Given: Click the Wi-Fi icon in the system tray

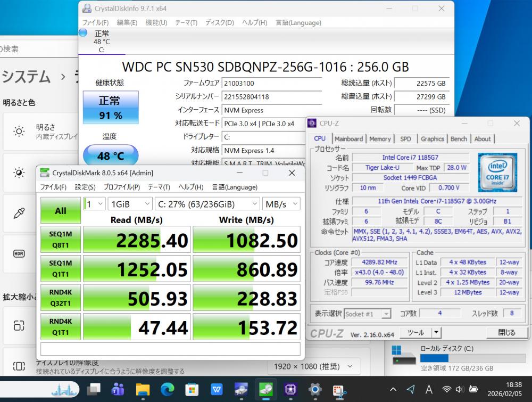Looking at the screenshot, I should pos(447,389).
